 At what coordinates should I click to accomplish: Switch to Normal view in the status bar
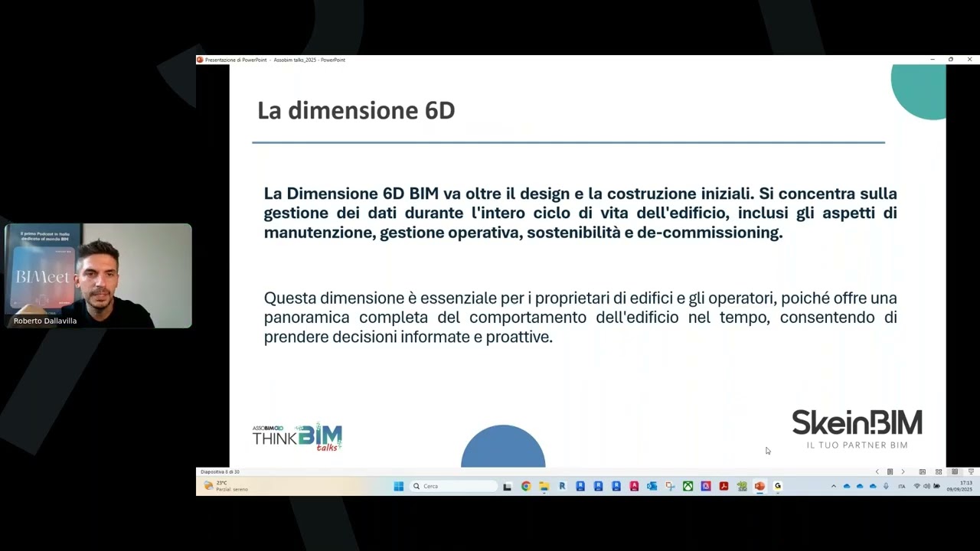pyautogui.click(x=923, y=471)
